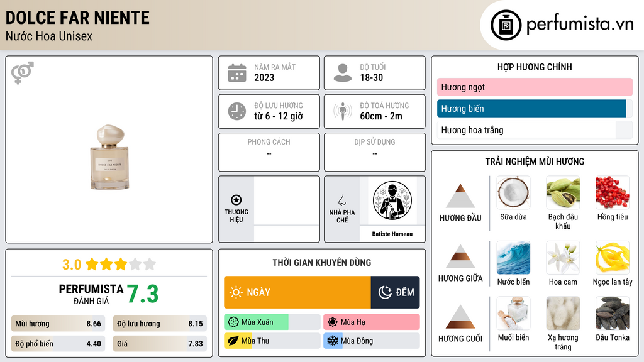Click the 'từ 6 - 12 giờ' longevity value
The height and width of the screenshot is (362, 644).
point(279,116)
